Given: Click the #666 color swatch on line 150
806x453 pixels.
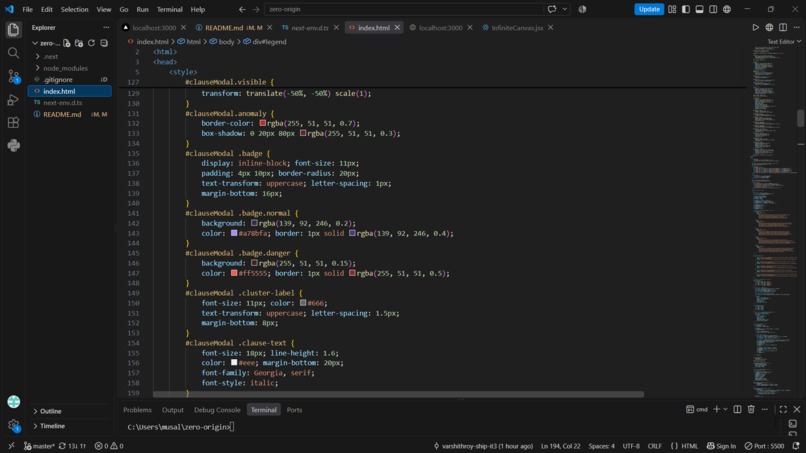Looking at the screenshot, I should tap(303, 303).
